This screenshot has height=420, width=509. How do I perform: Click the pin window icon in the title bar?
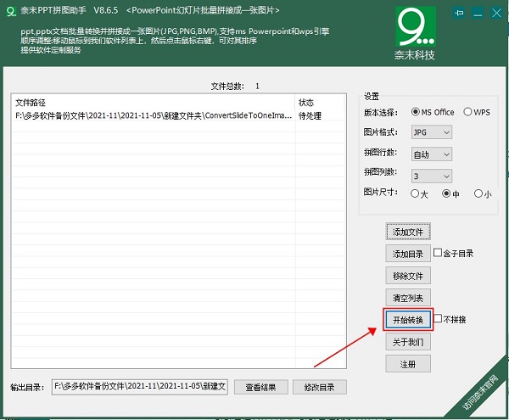pos(459,13)
